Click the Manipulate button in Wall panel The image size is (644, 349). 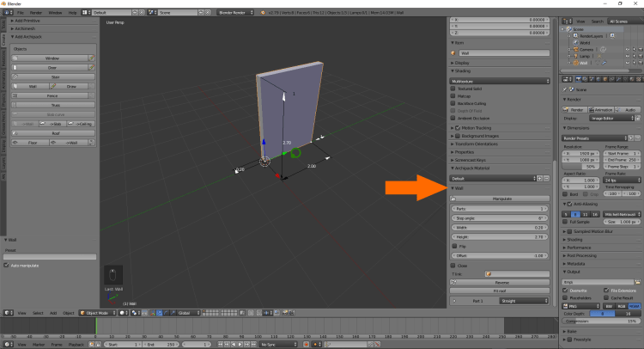(500, 199)
